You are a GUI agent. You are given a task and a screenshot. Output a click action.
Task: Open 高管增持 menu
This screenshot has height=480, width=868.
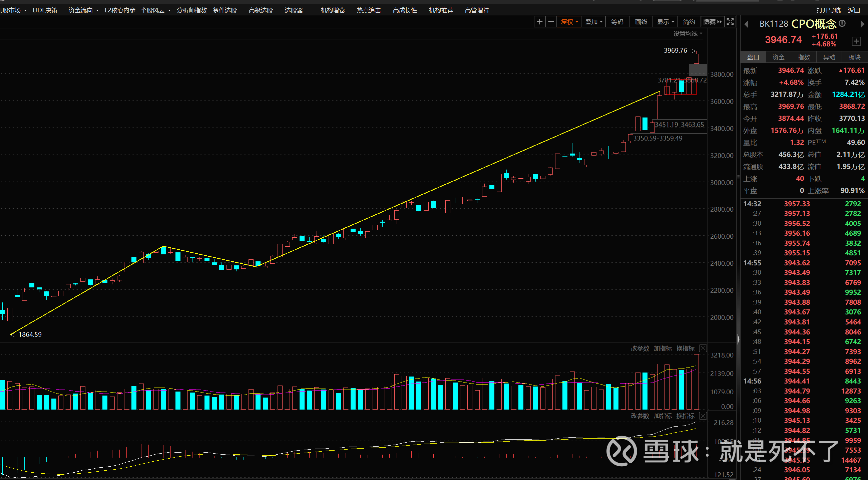click(x=477, y=10)
